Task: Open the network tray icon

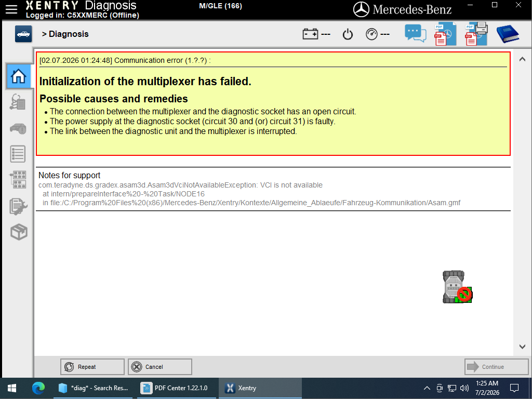Action: coord(452,388)
